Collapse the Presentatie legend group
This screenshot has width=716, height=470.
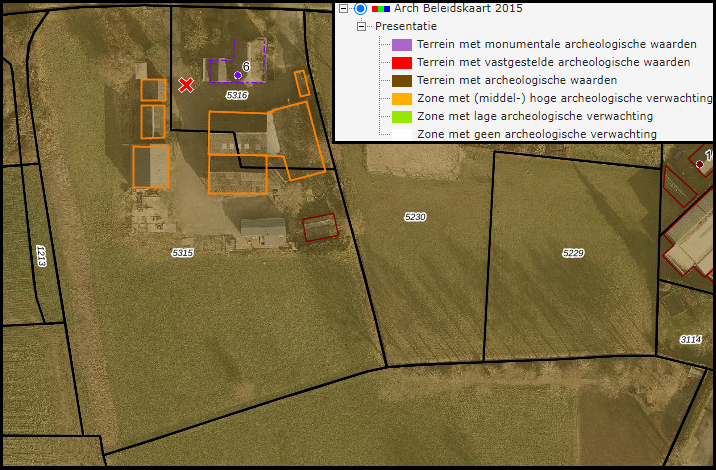click(362, 27)
